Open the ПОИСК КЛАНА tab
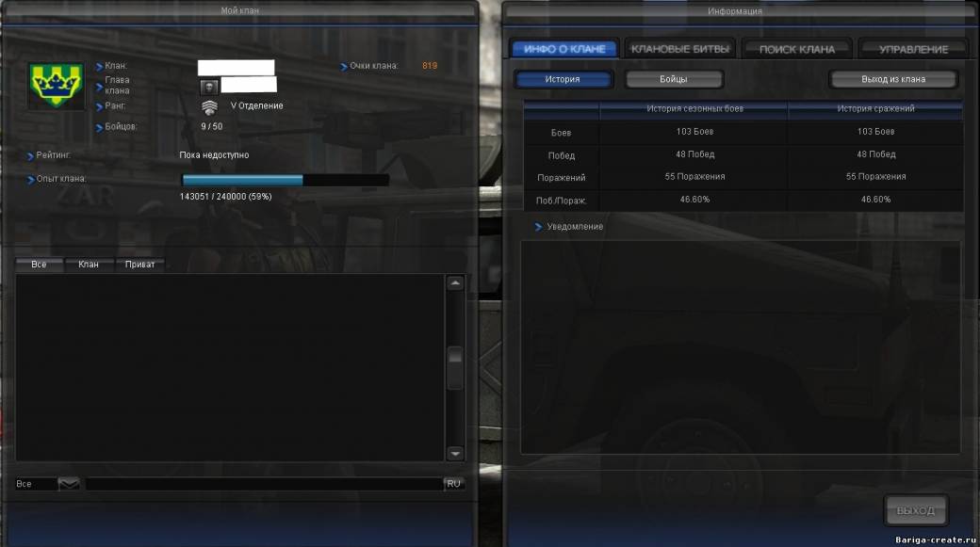980x547 pixels. pyautogui.click(x=797, y=49)
